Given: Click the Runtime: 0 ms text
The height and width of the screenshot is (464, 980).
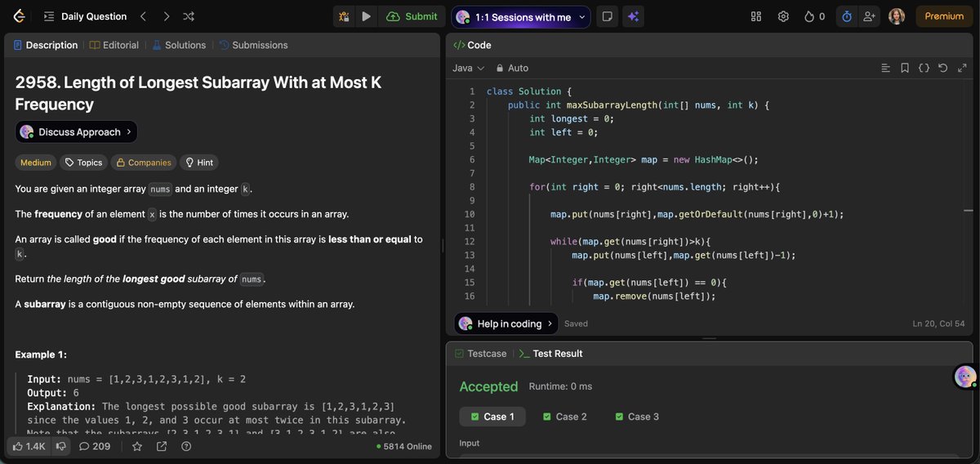Looking at the screenshot, I should pyautogui.click(x=560, y=386).
